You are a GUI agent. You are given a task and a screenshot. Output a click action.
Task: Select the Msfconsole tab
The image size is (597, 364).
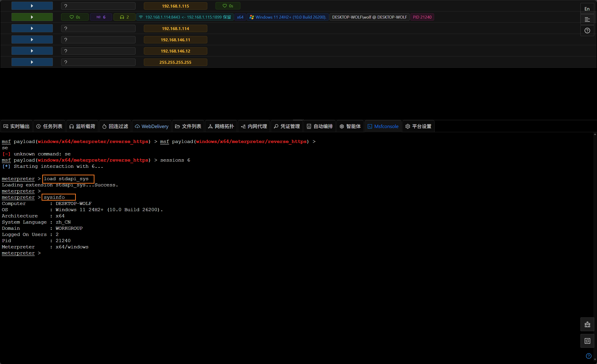pyautogui.click(x=383, y=126)
